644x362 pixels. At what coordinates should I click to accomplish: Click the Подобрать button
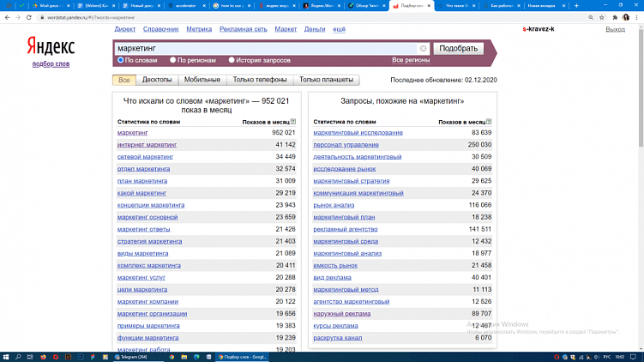[459, 49]
